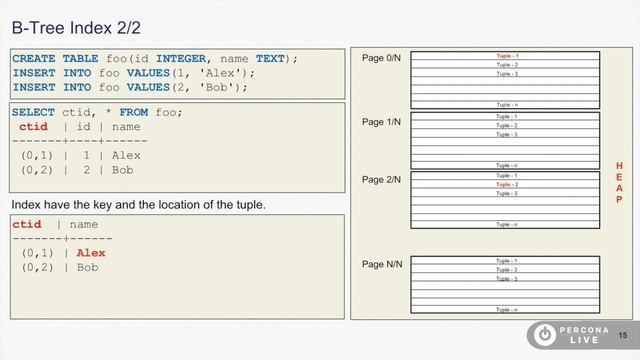Click the vertical red 'HEAP' label

tap(619, 182)
